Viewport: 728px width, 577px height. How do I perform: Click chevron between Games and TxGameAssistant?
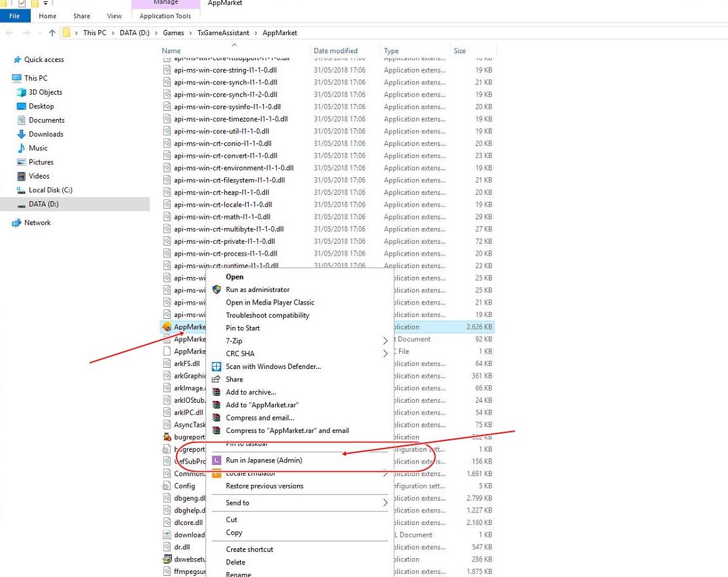click(191, 33)
